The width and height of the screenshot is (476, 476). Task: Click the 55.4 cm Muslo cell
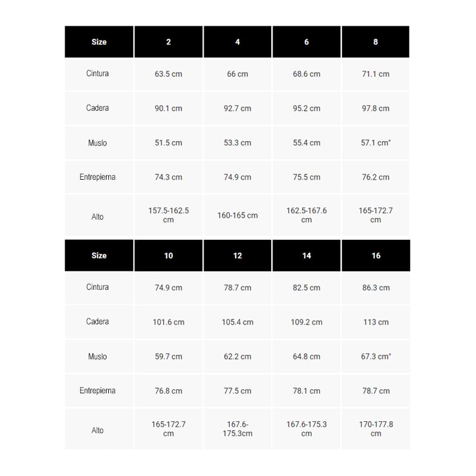[306, 143]
